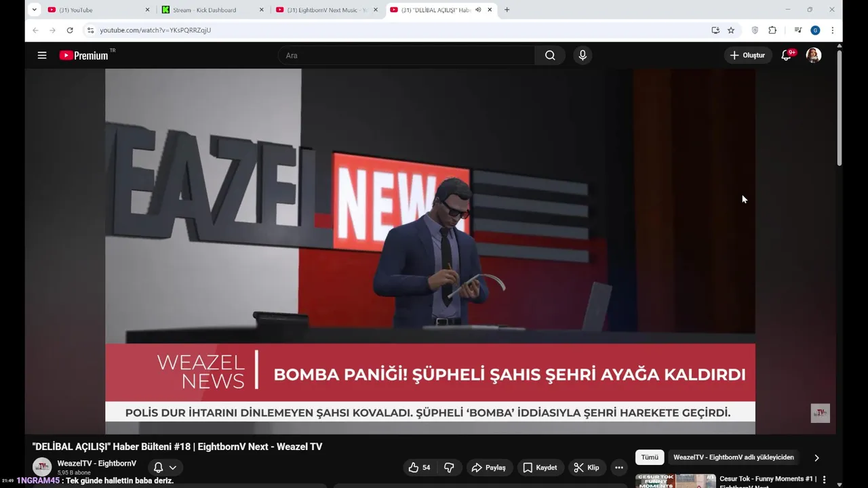Image resolution: width=868 pixels, height=488 pixels.
Task: Save video with Kaydet button
Action: coord(540,468)
